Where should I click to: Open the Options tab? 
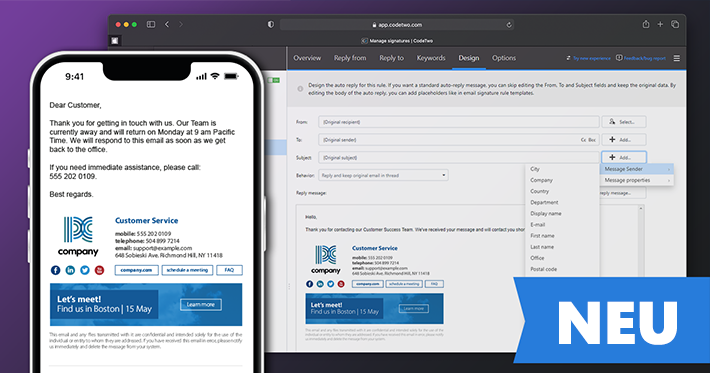click(x=504, y=58)
